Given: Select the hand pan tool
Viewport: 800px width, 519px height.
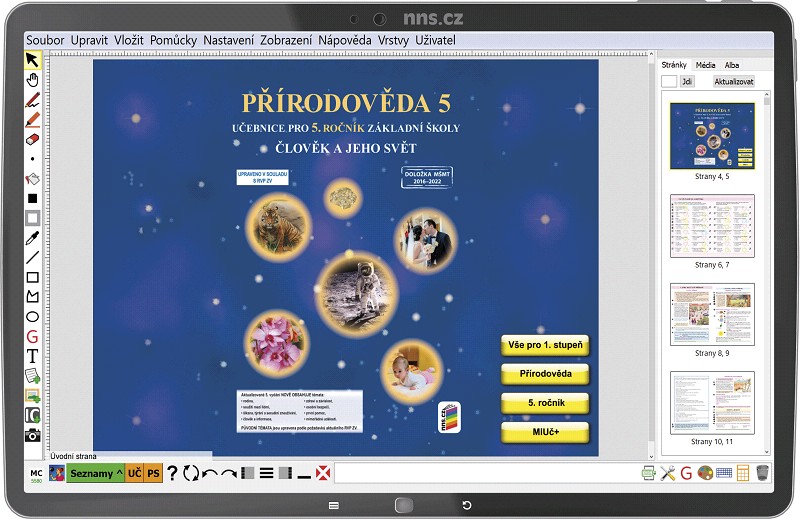Looking at the screenshot, I should coord(32,80).
